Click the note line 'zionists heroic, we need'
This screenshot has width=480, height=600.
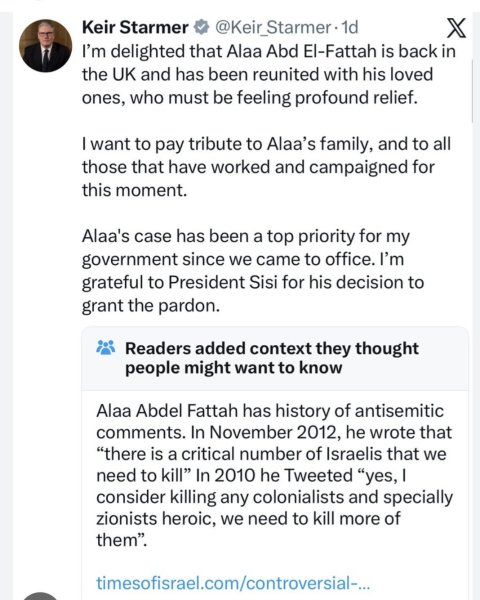pos(248,519)
